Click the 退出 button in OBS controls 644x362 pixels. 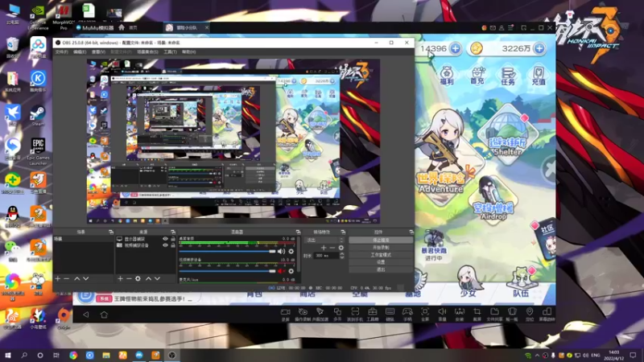pyautogui.click(x=381, y=269)
